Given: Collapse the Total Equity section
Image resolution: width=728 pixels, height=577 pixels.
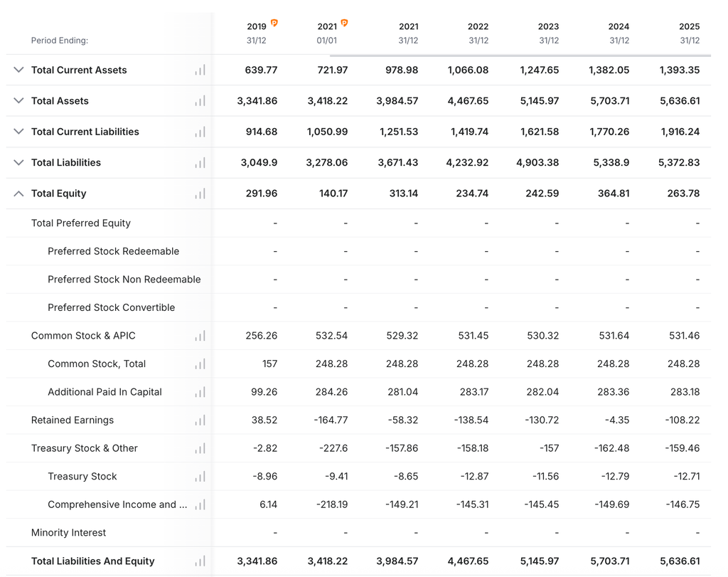Looking at the screenshot, I should point(18,194).
